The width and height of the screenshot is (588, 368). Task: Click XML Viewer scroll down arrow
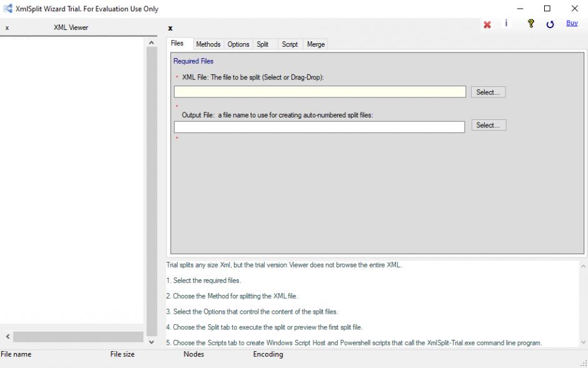(x=151, y=342)
